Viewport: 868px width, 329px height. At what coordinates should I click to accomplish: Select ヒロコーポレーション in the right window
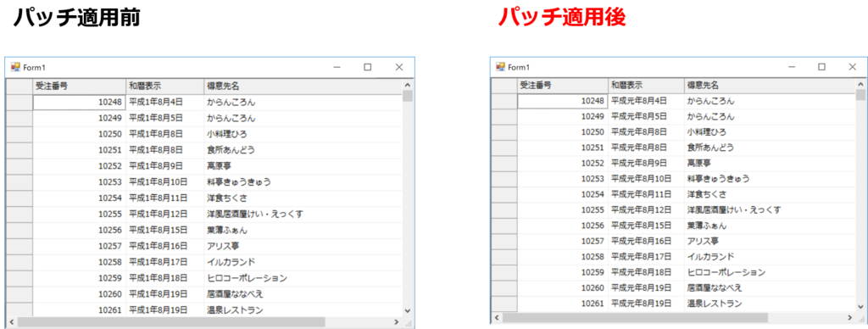click(770, 272)
